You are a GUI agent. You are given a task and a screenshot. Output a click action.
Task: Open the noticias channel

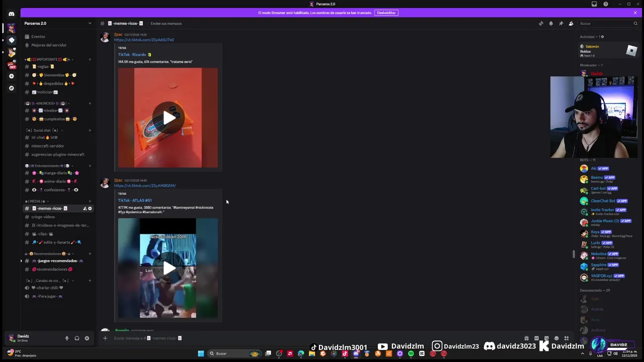pyautogui.click(x=58, y=92)
